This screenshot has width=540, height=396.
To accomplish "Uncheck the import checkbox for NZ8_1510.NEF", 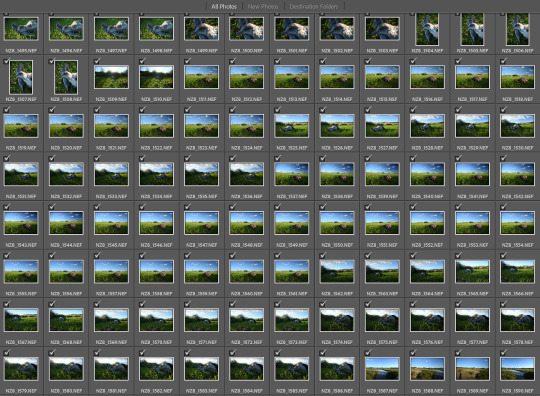I will tap(142, 61).
